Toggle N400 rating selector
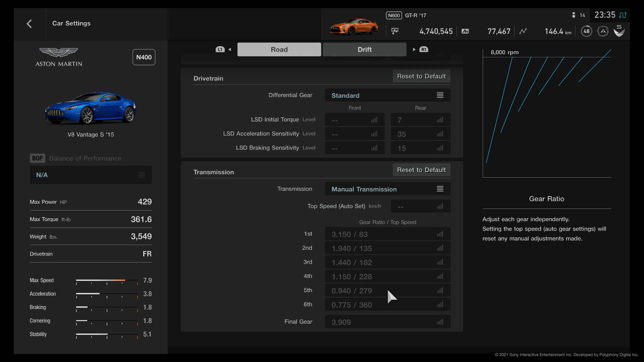The width and height of the screenshot is (644, 362). pos(143,57)
